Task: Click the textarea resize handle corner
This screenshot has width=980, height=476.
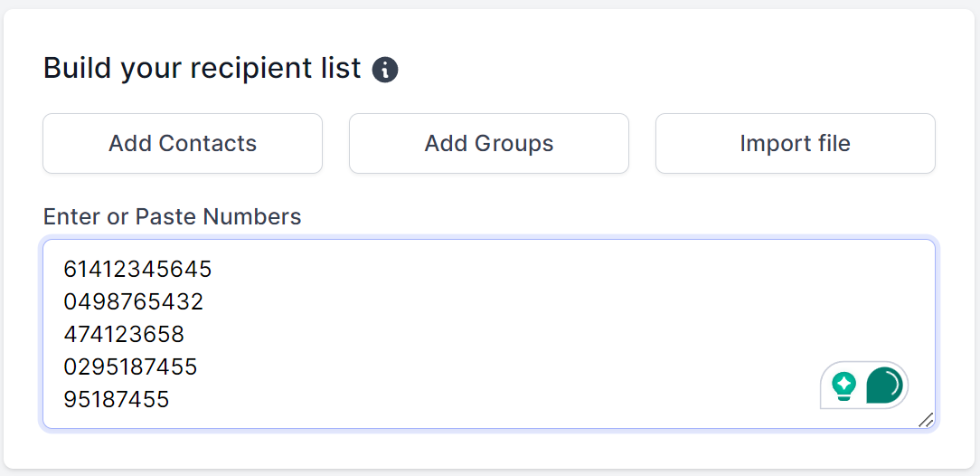Action: click(926, 420)
